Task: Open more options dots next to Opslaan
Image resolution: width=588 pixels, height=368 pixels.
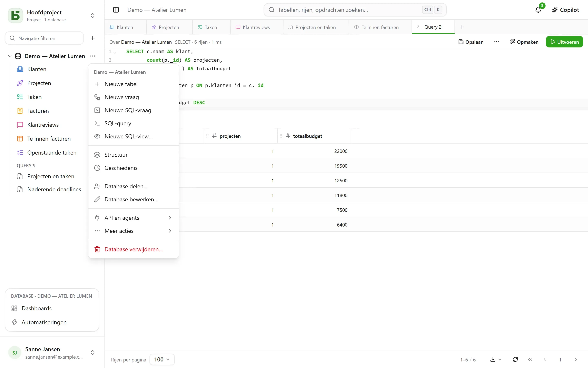Action: [496, 42]
